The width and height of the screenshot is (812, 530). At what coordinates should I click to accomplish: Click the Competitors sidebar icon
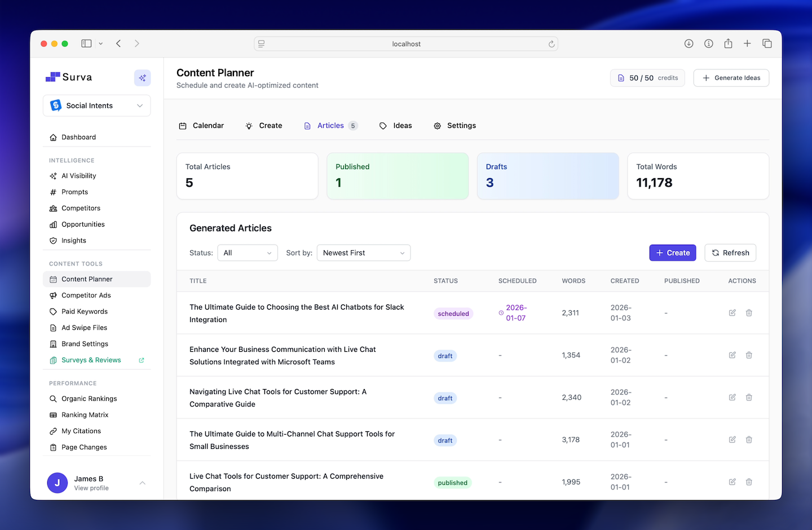point(53,208)
